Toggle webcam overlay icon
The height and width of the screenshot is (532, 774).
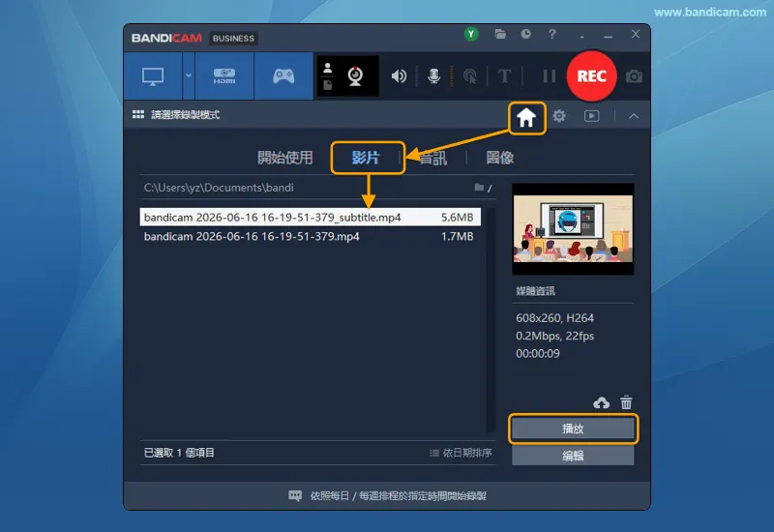click(x=355, y=76)
